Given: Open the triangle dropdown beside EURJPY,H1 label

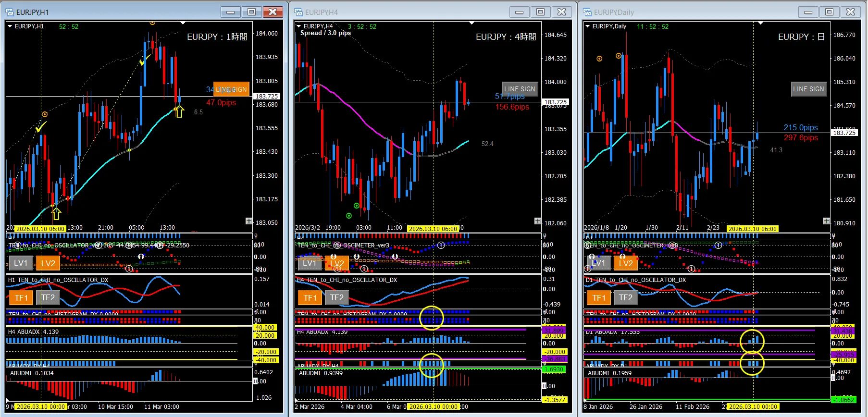Looking at the screenshot, I should click(10, 26).
